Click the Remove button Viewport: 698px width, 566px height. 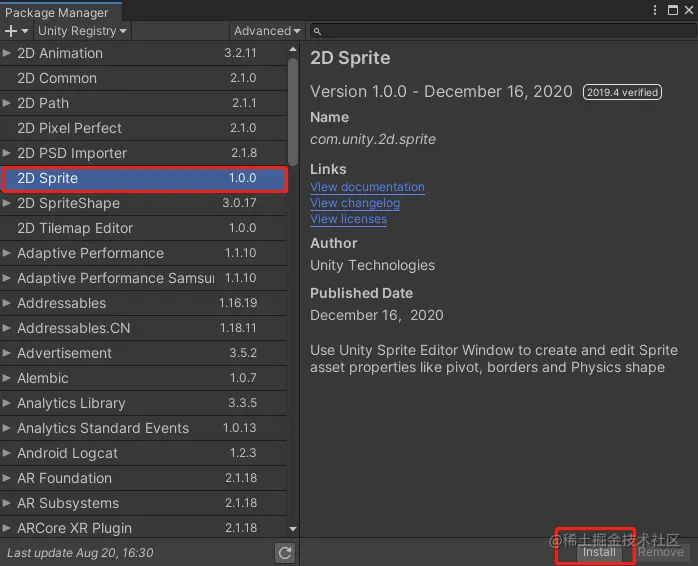pyautogui.click(x=661, y=552)
